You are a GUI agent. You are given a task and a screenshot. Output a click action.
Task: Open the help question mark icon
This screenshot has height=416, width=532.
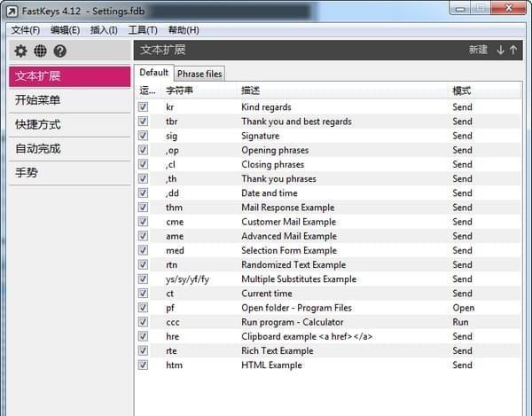pos(60,51)
